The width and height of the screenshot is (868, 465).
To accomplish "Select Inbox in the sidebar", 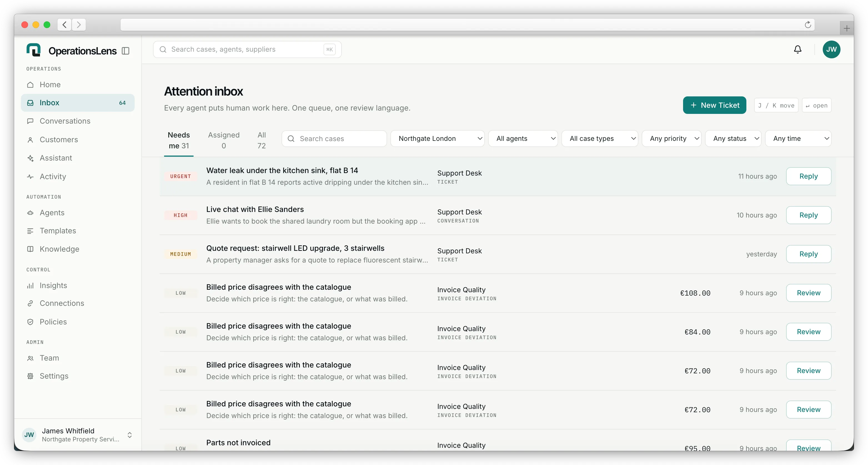I will tap(77, 103).
